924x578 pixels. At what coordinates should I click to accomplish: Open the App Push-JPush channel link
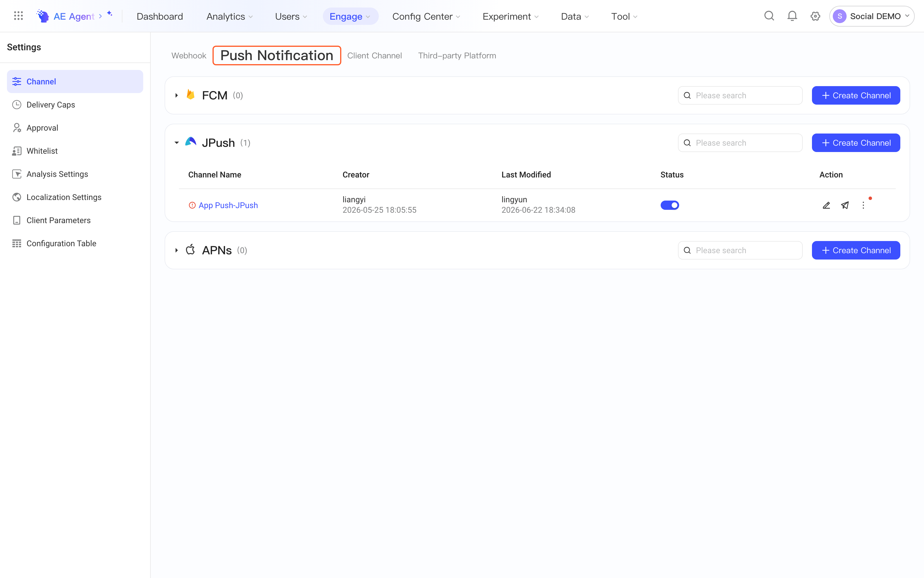228,205
